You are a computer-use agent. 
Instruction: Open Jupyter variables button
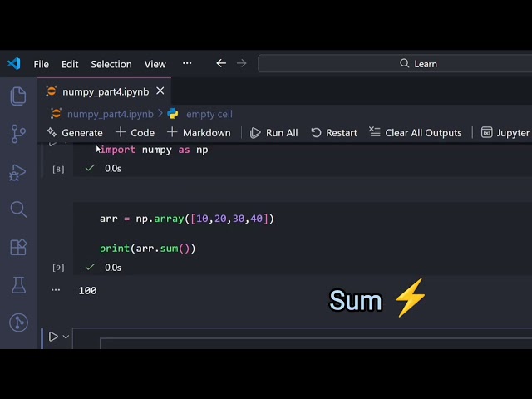pos(505,133)
